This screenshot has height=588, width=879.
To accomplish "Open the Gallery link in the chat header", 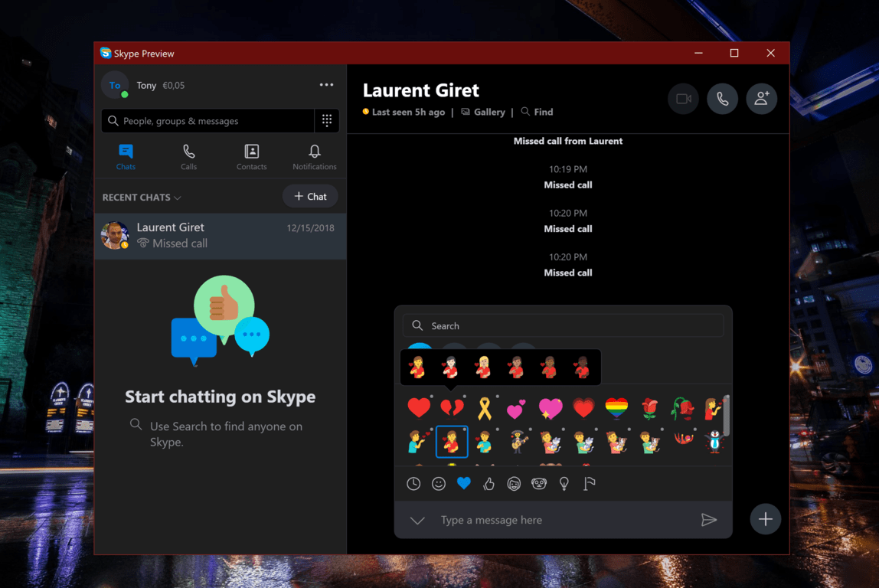I will 483,112.
